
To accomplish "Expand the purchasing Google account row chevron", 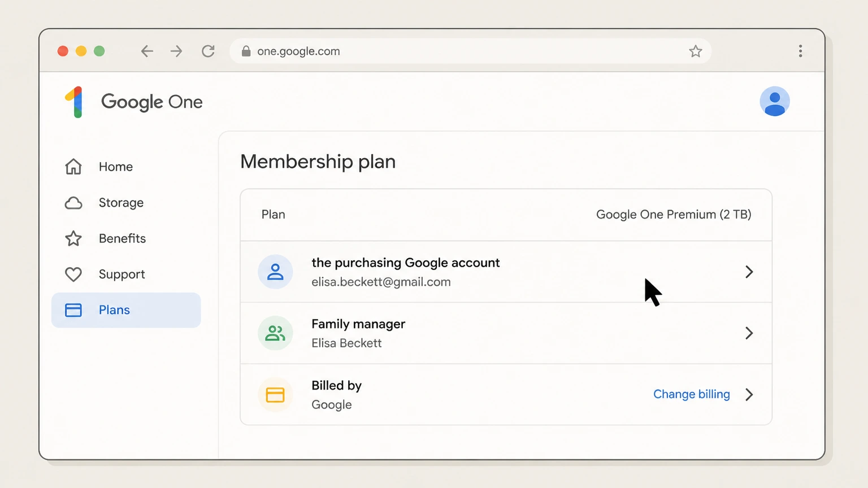I will click(749, 272).
